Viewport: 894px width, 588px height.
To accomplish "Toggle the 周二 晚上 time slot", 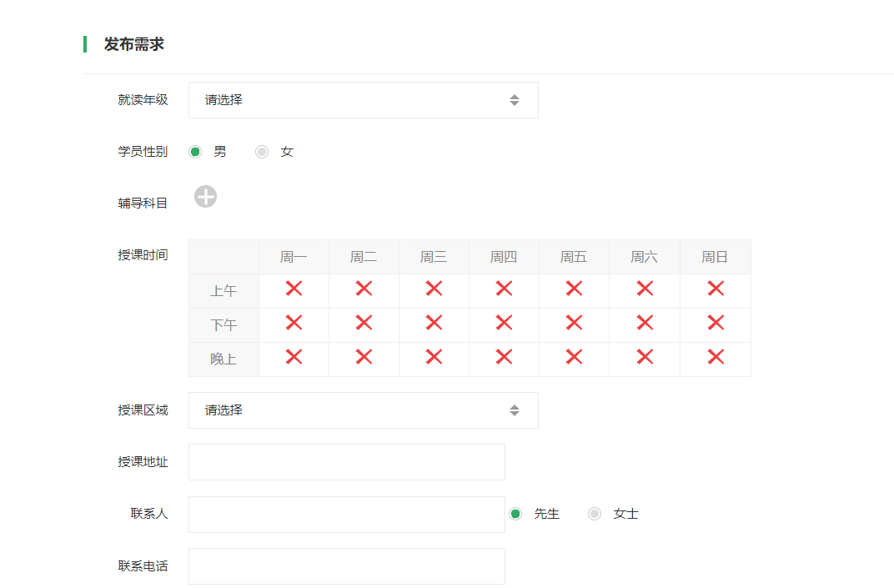I will point(364,357).
